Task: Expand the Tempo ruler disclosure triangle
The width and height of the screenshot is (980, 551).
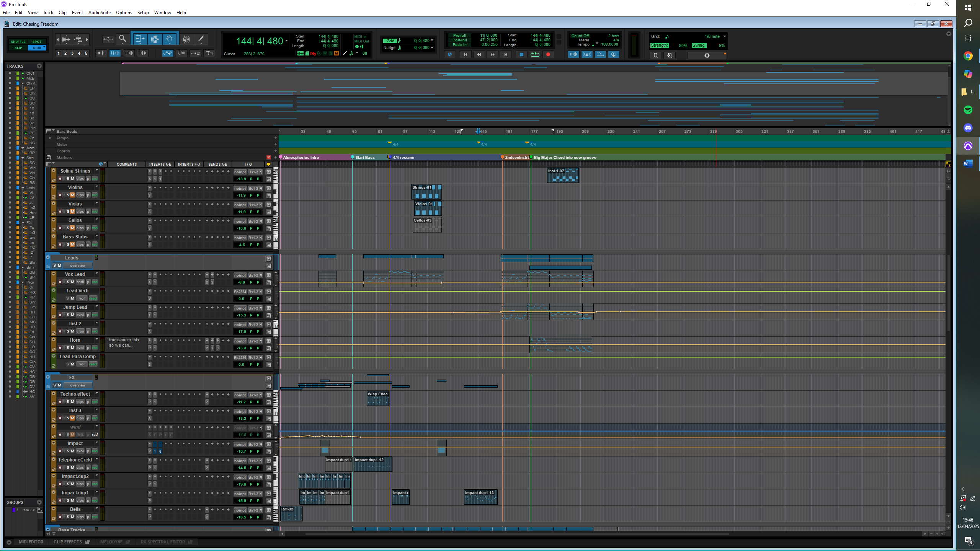Action: [x=50, y=138]
